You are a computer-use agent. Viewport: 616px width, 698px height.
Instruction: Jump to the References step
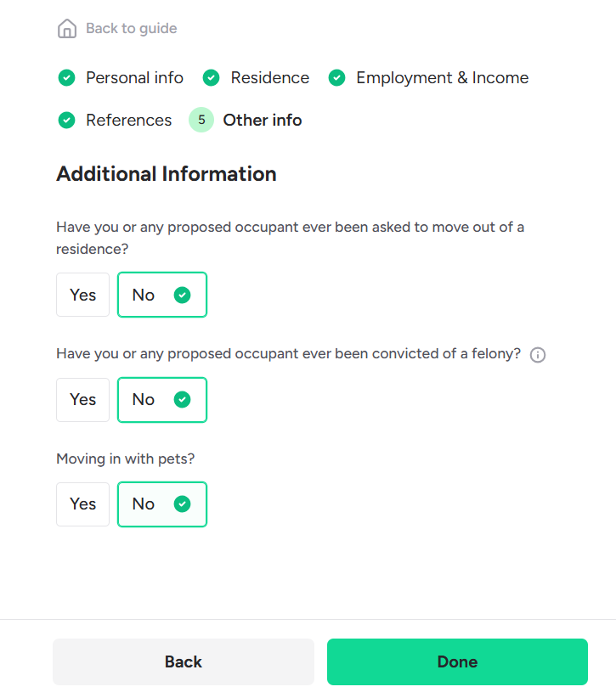(x=128, y=121)
